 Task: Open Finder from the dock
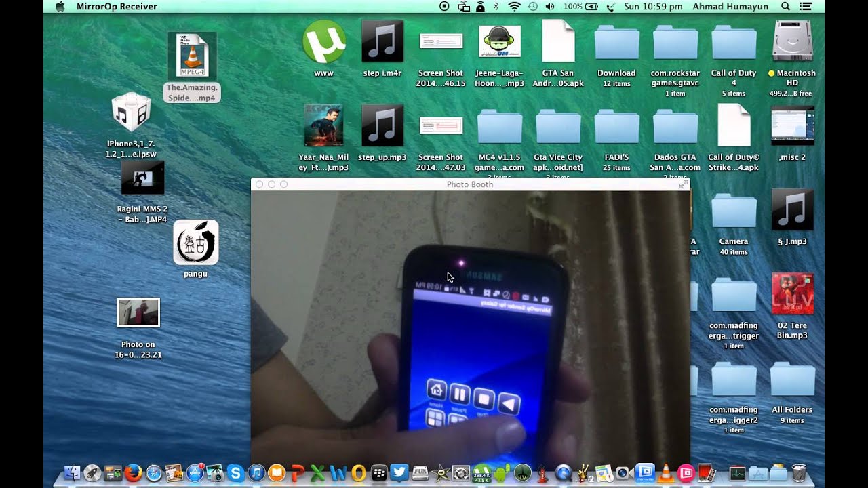[73, 473]
